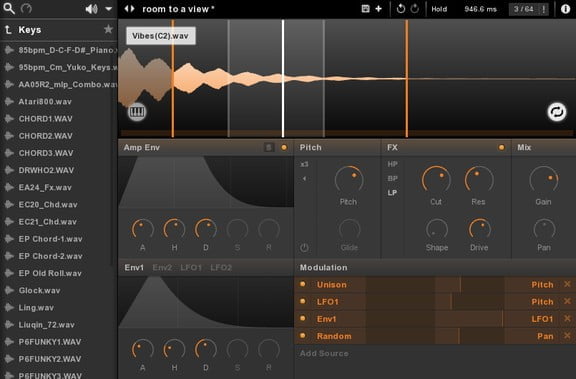Image resolution: width=576 pixels, height=379 pixels.
Task: Select the BP filter type
Action: (x=392, y=178)
